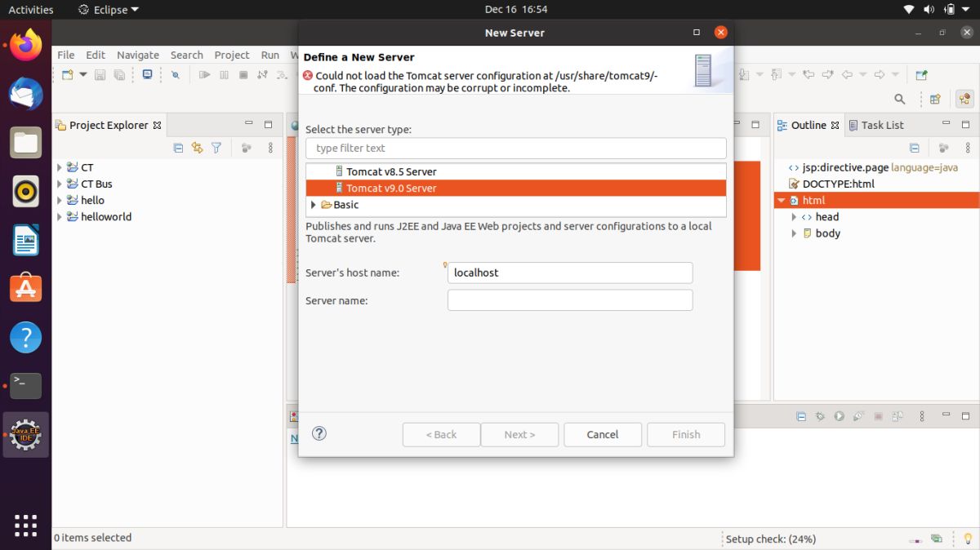
Task: Click the Java EE perspective button
Action: (x=965, y=99)
